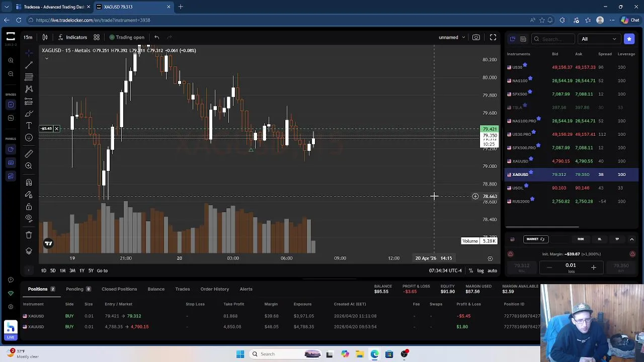Click the instruments list horizontal scrollbar
The height and width of the screenshot is (362, 644).
pyautogui.click(x=542, y=227)
